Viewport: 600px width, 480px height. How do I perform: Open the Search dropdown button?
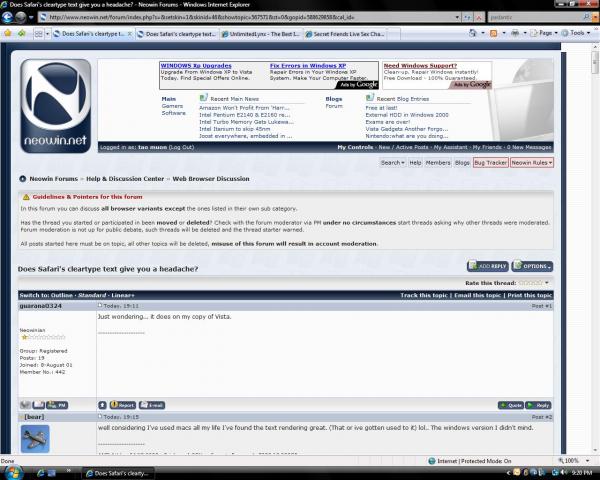tap(392, 163)
